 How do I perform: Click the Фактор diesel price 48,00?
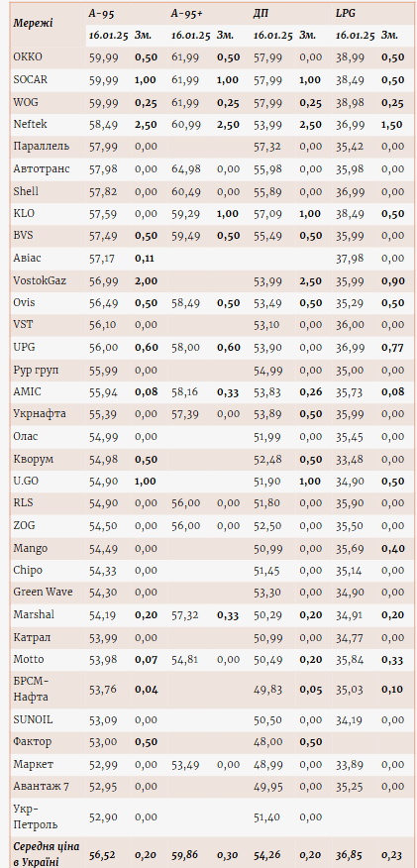click(268, 742)
